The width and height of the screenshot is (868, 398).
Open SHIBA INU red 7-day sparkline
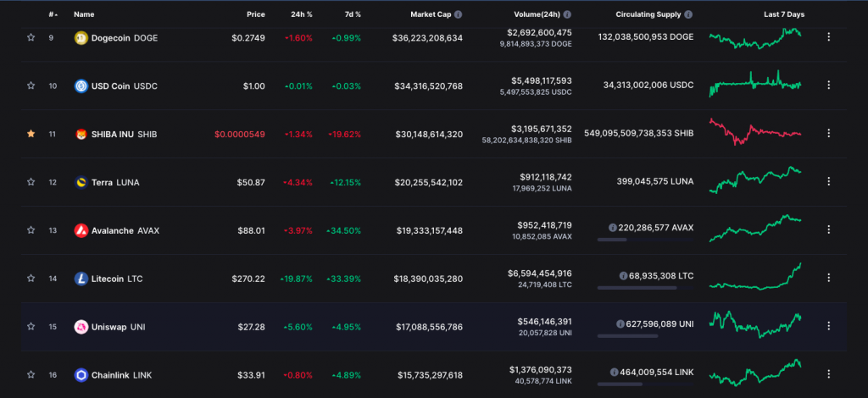tap(755, 132)
